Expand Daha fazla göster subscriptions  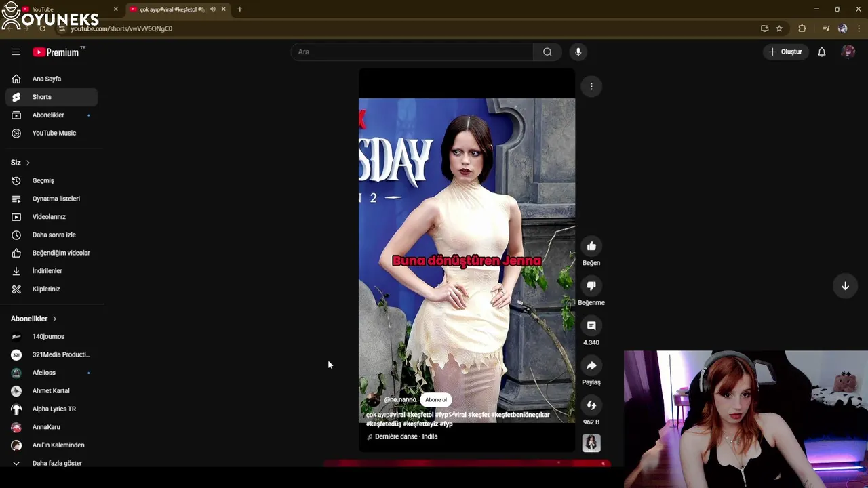(52, 463)
